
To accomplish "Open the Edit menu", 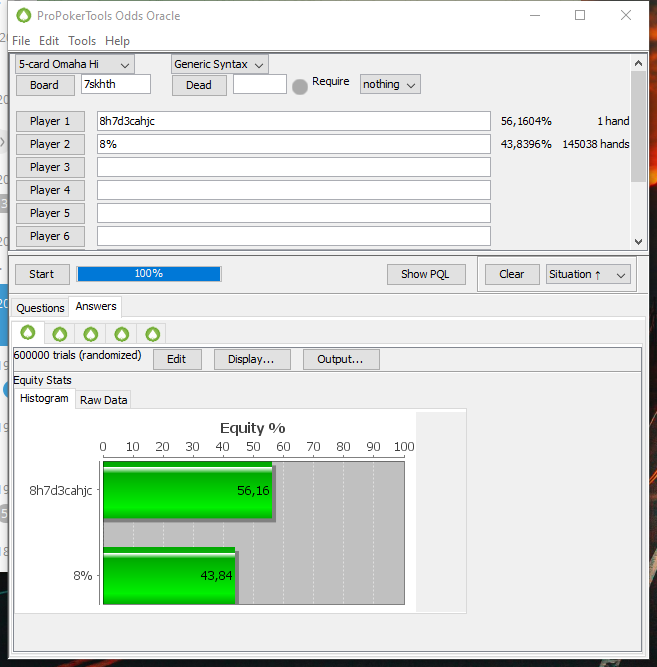I will click(49, 41).
